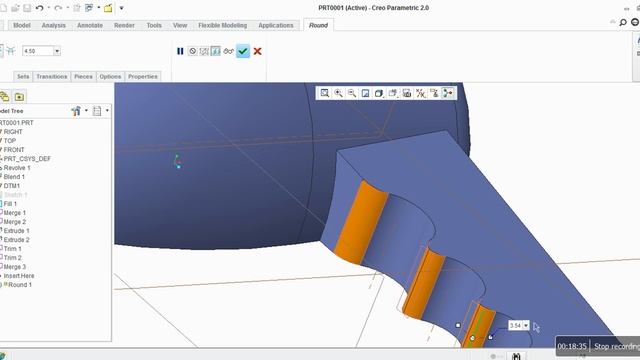Toggle Annotation Display icon
640x360 pixels.
click(x=434, y=93)
